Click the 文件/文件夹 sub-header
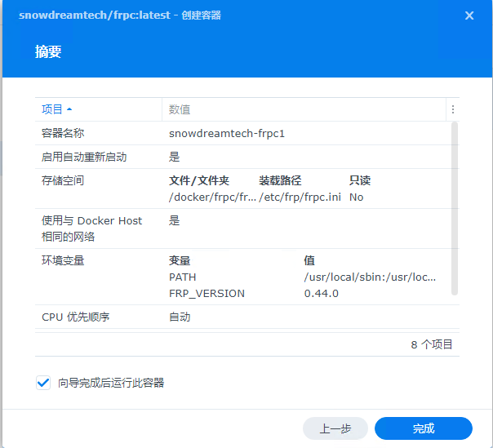The image size is (493, 448). [x=199, y=181]
